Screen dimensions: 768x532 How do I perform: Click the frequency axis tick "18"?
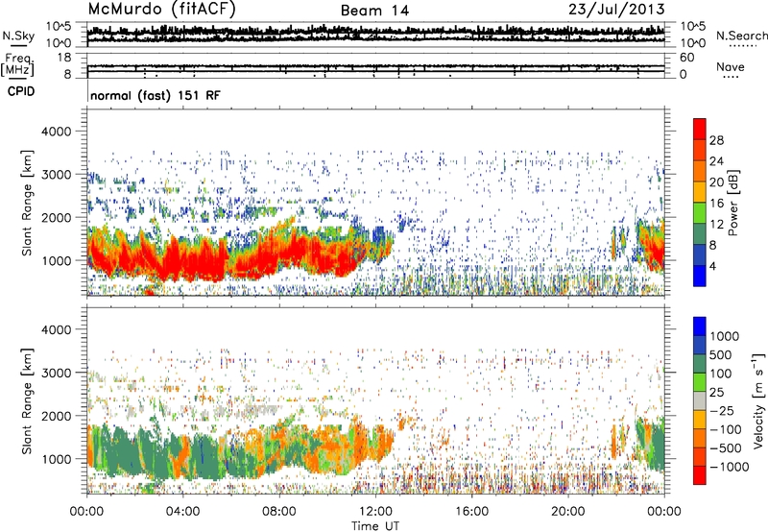pos(64,58)
